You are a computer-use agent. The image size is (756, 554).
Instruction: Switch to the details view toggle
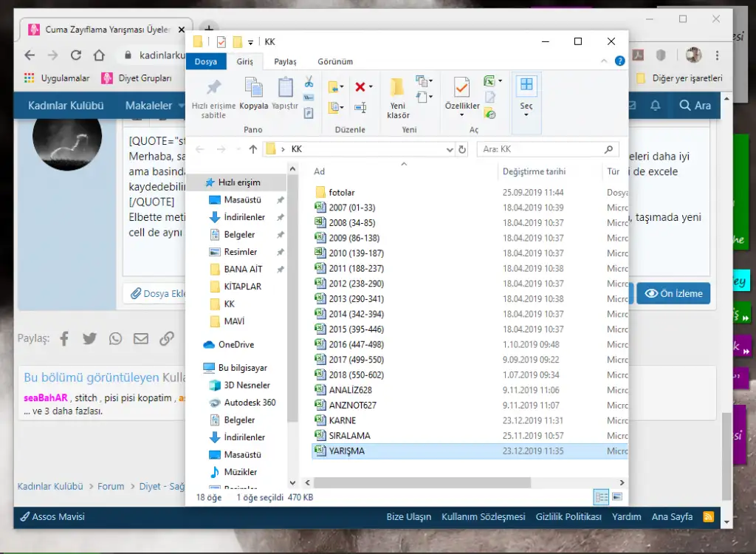602,497
